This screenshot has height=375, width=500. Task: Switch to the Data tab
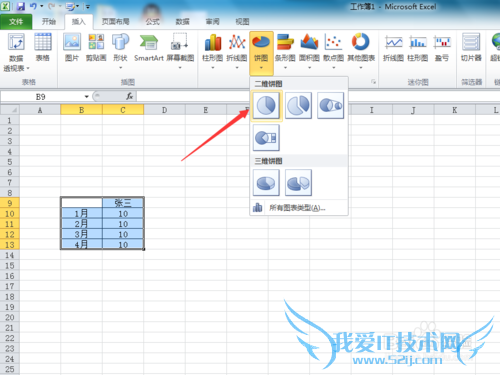point(182,22)
